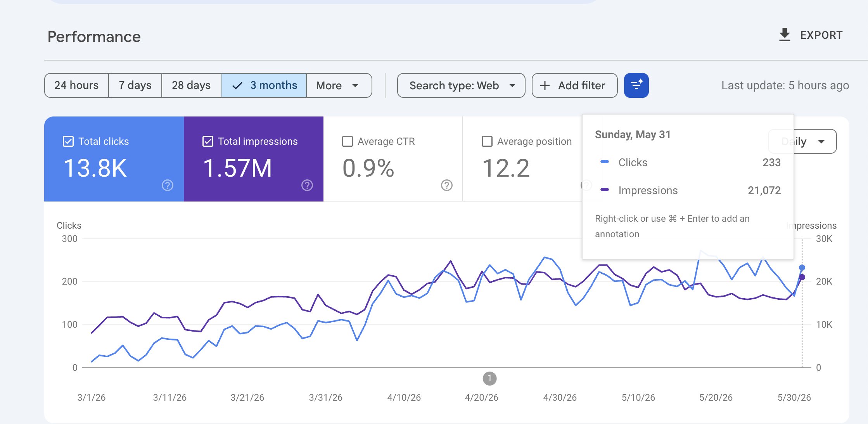Open the Search type: Web dropdown
Viewport: 868px width, 424px height.
pos(461,85)
